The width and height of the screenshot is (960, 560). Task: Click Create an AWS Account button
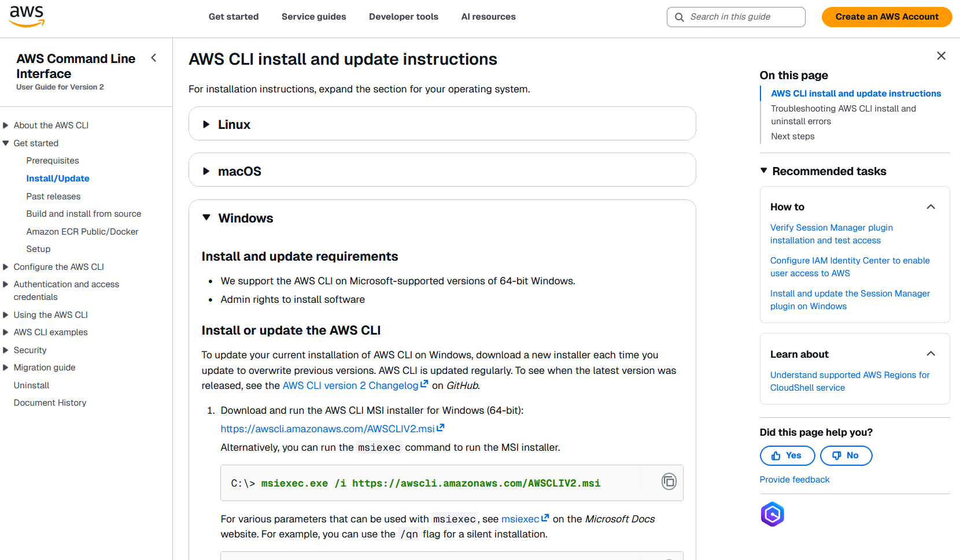point(887,17)
